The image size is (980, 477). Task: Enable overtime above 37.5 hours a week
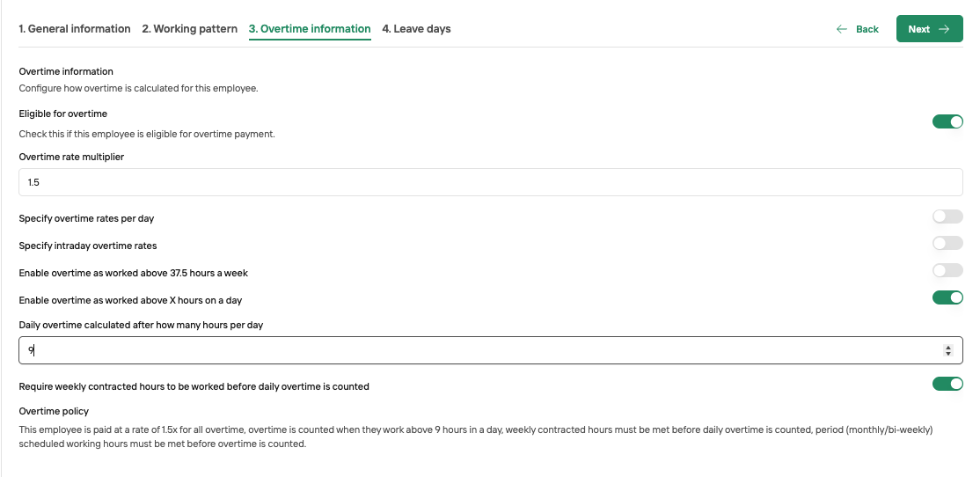(947, 270)
